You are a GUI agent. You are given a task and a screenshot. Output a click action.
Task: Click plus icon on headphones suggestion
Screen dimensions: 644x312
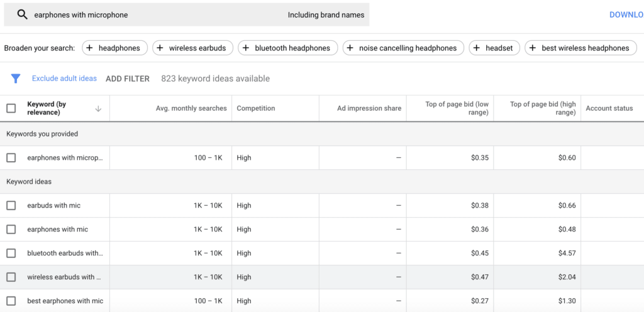point(89,48)
